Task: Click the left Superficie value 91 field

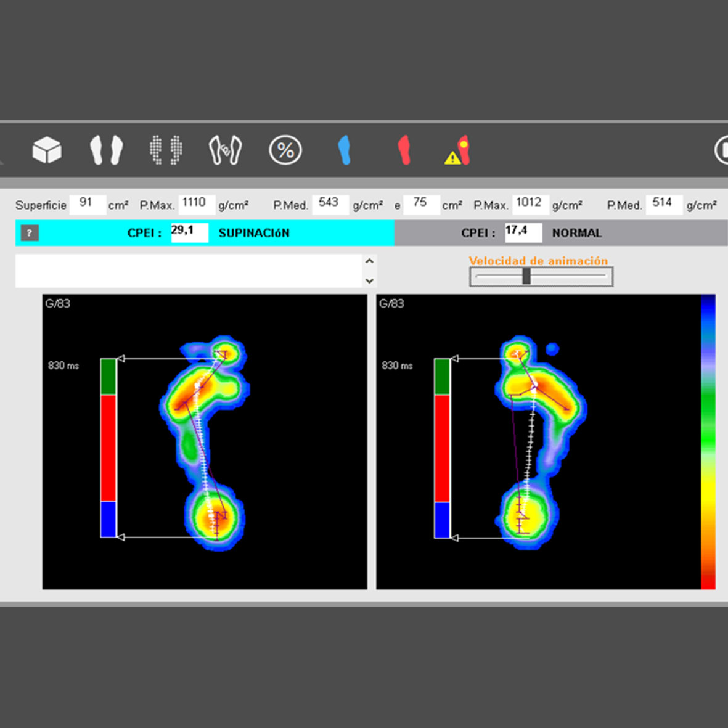Action: (x=87, y=204)
